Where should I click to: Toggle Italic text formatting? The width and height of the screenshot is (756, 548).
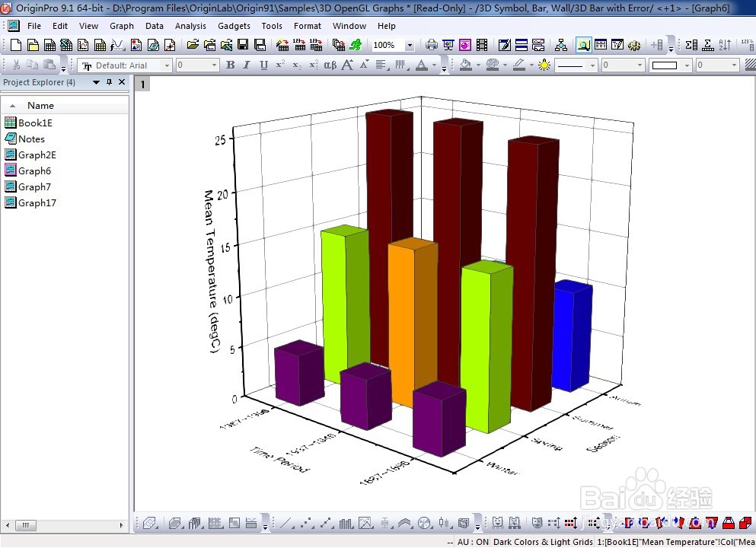[x=247, y=65]
